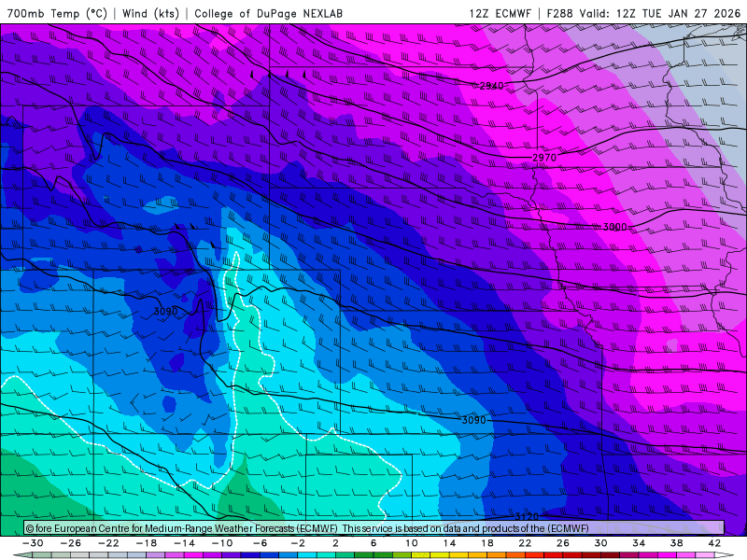Screen dimensions: 747x560
Task: Select the -2 colorbar value
Action: 298,543
